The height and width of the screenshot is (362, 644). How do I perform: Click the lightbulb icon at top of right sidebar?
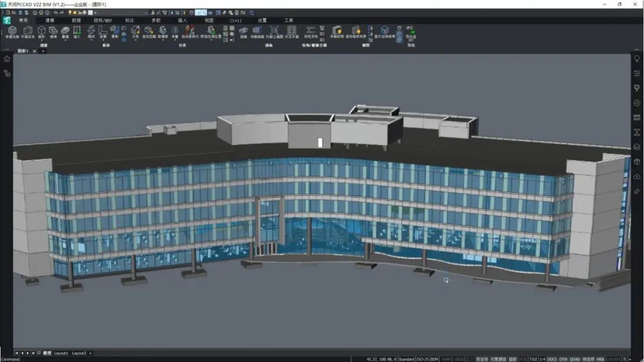tap(637, 58)
